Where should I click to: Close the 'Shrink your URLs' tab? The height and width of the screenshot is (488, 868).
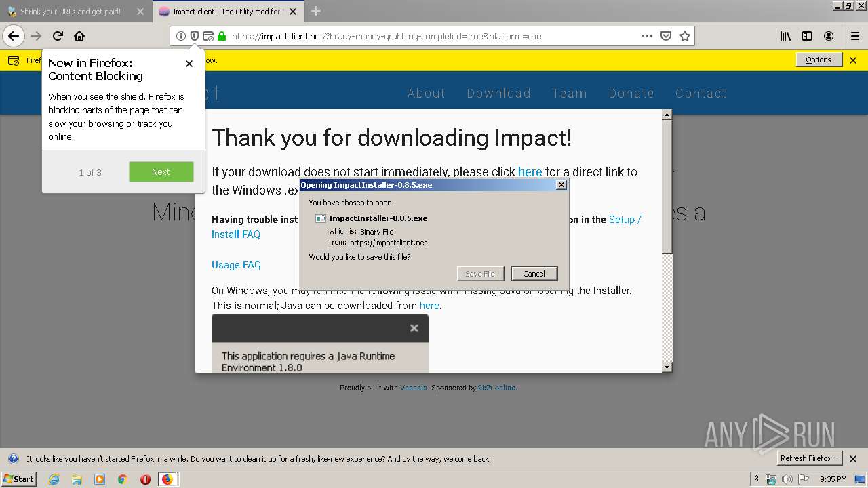[140, 12]
